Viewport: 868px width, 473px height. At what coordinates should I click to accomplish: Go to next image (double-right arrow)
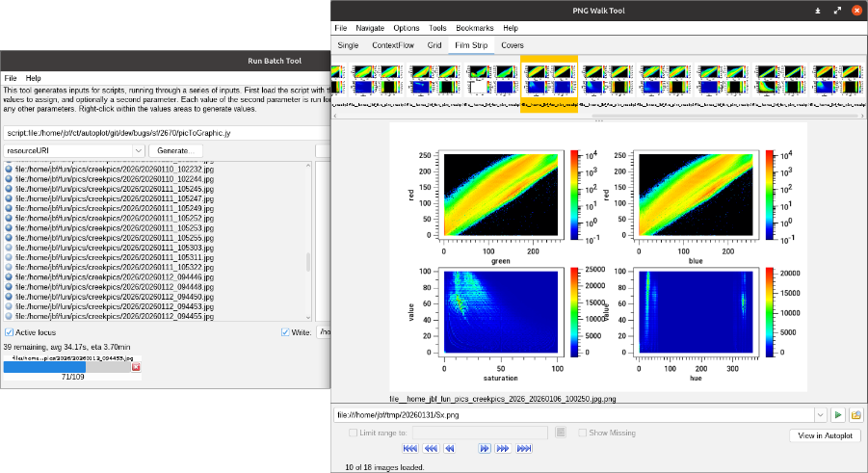coord(485,448)
